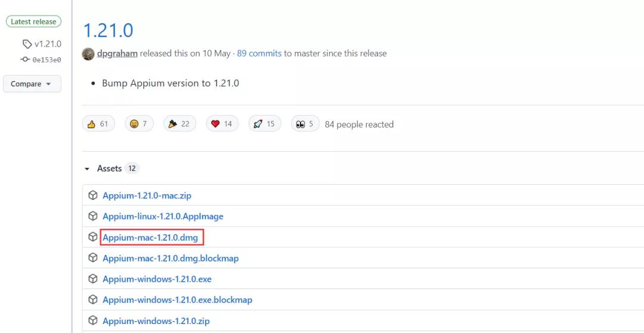Image resolution: width=644 pixels, height=333 pixels.
Task: Download Appium-1.21.0-mac.zip
Action: tap(147, 195)
